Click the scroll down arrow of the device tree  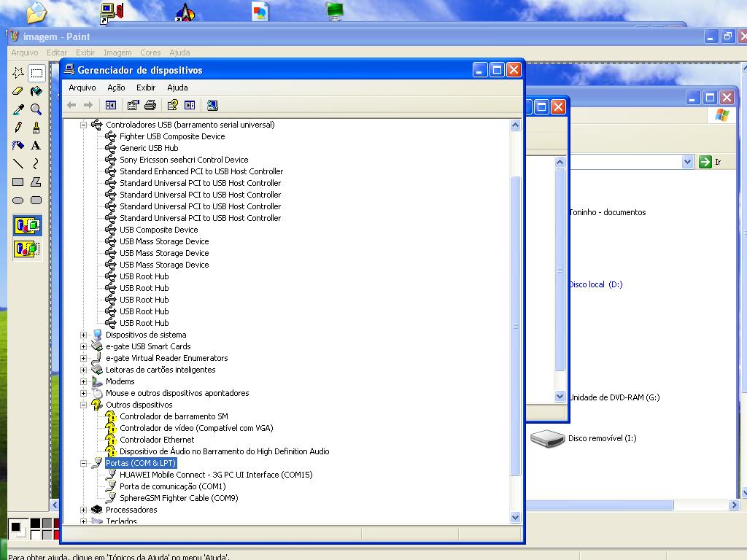pos(515,518)
